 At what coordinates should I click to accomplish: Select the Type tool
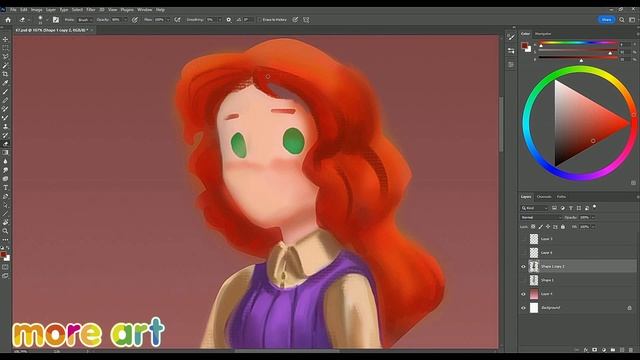point(5,187)
